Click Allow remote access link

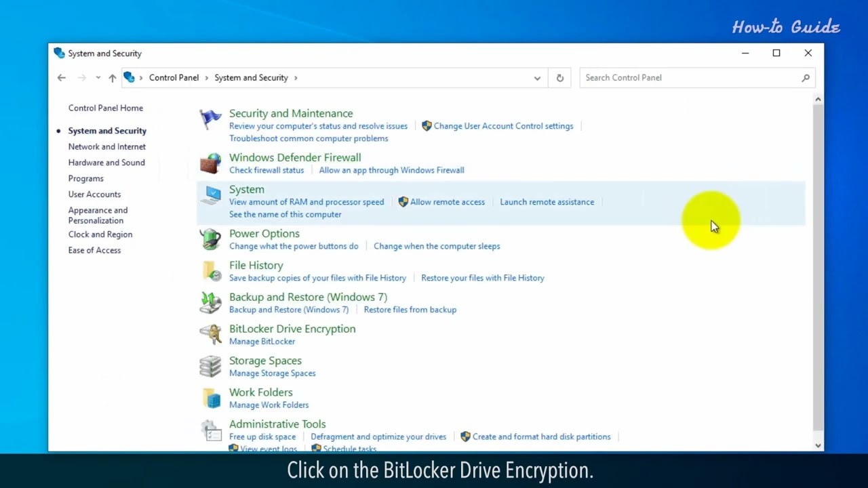(448, 202)
